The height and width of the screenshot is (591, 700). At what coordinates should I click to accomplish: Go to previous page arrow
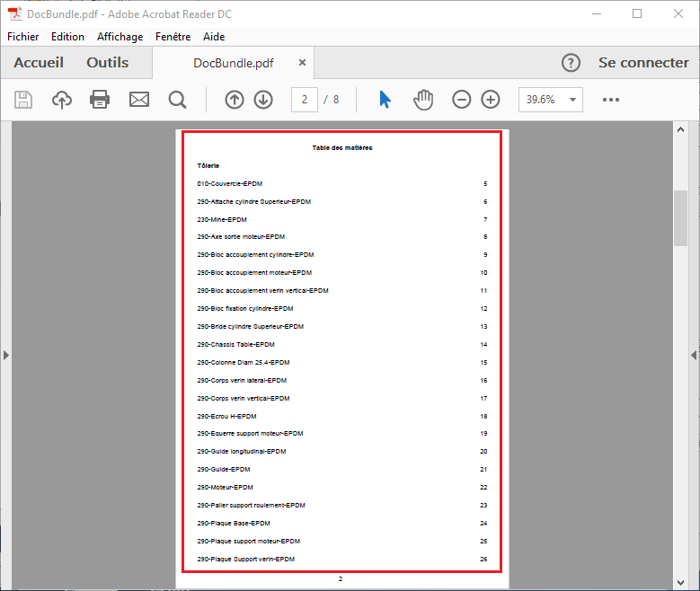pos(235,100)
